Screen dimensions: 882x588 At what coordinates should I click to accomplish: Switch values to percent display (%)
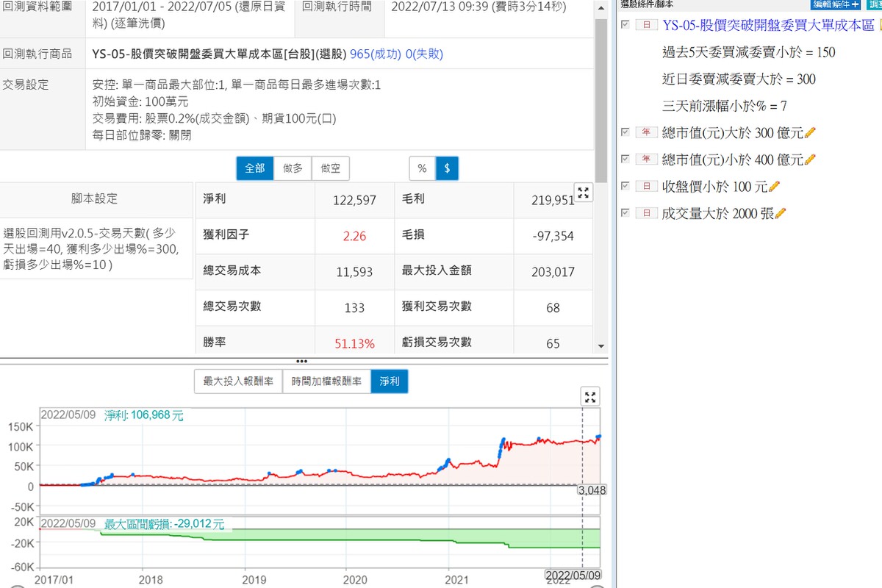pos(422,168)
